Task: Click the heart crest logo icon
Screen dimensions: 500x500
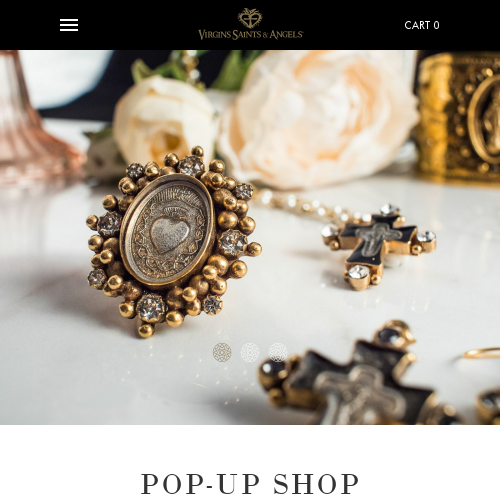Action: coord(250,18)
